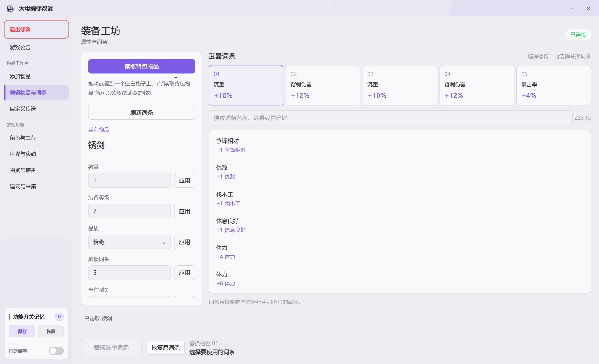599x364 pixels.
Task: Click the 读取背包物品 button
Action: point(141,66)
